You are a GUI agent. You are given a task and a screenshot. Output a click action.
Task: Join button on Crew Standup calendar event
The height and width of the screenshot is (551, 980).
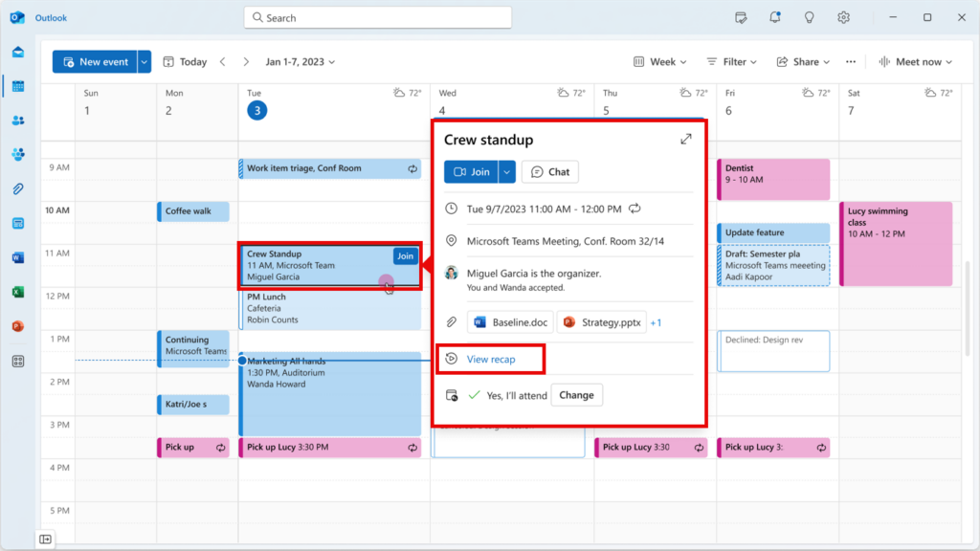pyautogui.click(x=405, y=256)
